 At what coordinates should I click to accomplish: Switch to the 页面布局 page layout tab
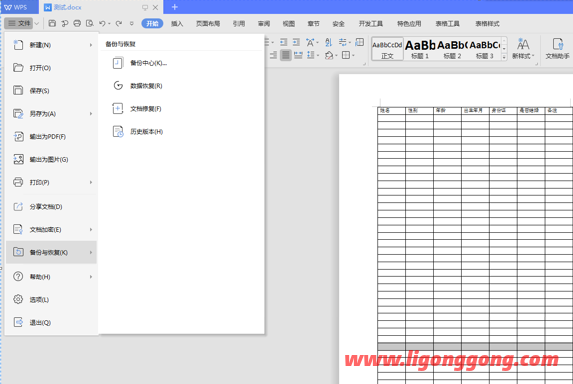pyautogui.click(x=208, y=24)
